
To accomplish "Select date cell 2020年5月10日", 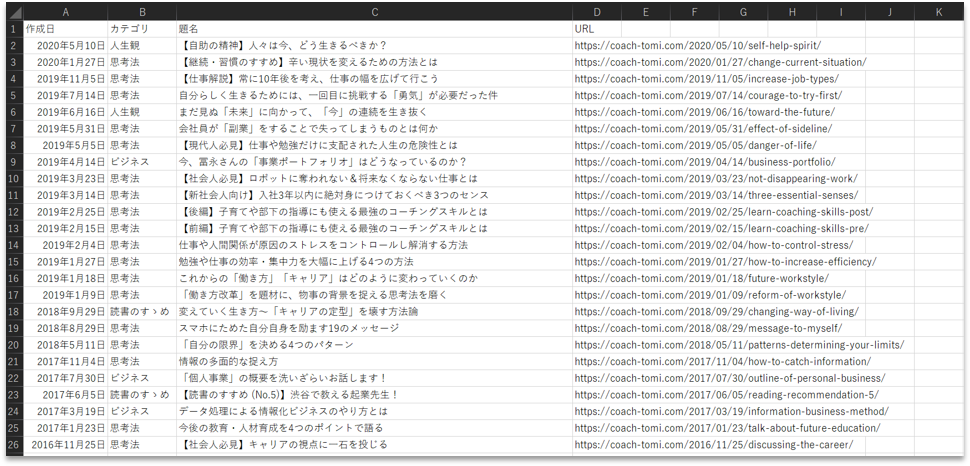I will pos(69,45).
